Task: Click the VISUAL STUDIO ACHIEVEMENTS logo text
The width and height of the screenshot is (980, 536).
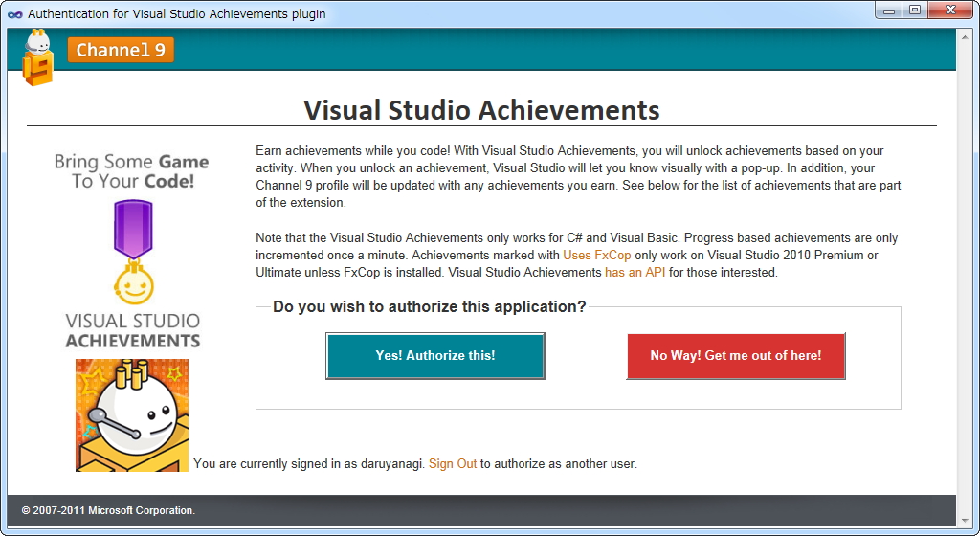Action: point(133,330)
